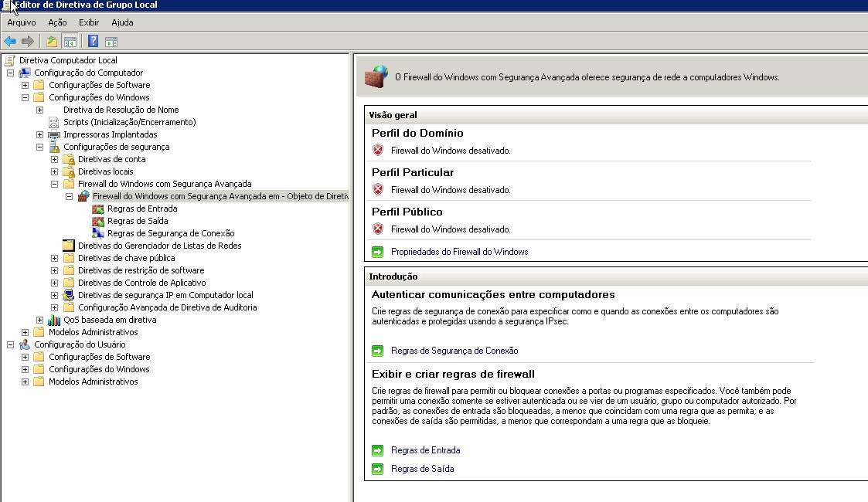Expand QoS baseada em diretiva node

click(40, 320)
